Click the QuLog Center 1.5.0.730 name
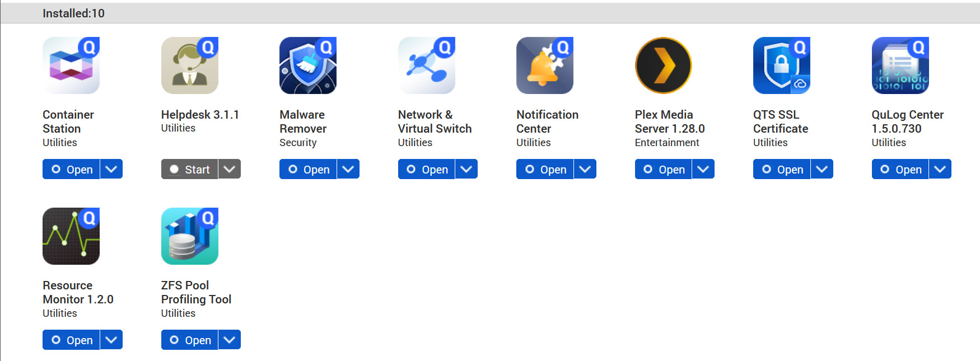 tap(908, 121)
